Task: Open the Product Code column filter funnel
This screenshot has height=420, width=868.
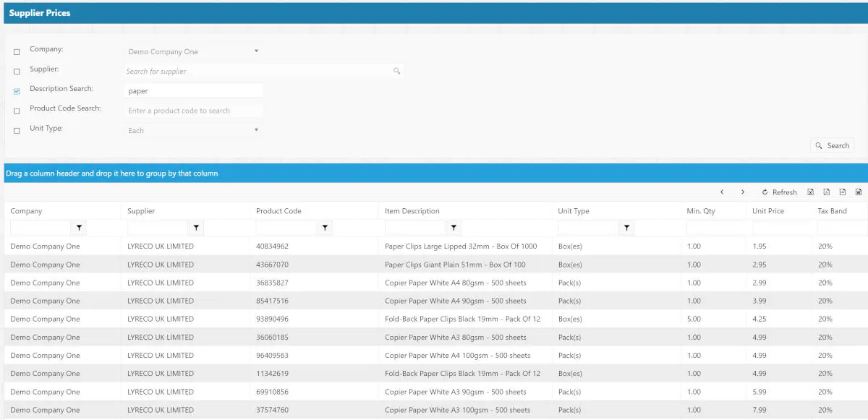Action: pos(325,228)
